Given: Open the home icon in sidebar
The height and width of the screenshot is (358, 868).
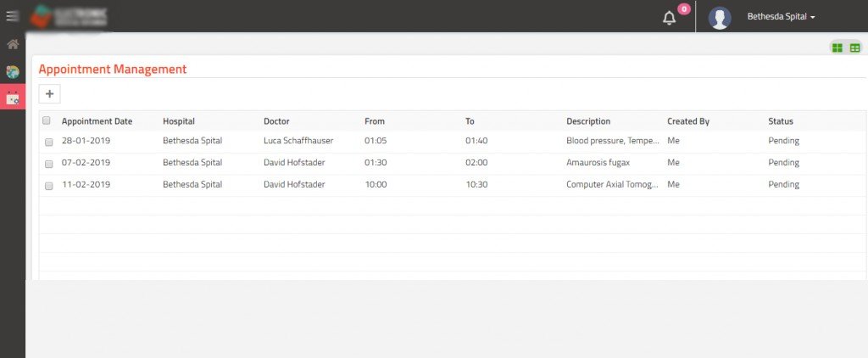Looking at the screenshot, I should pyautogui.click(x=13, y=44).
